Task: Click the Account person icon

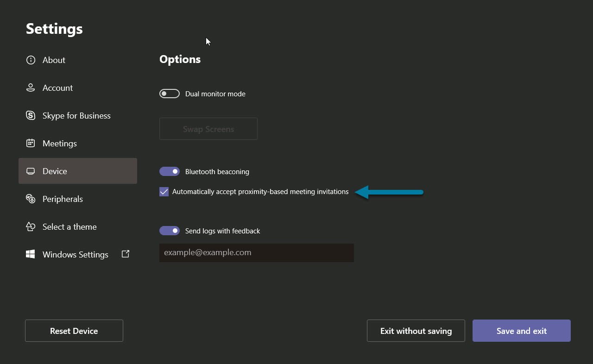Action: point(31,88)
